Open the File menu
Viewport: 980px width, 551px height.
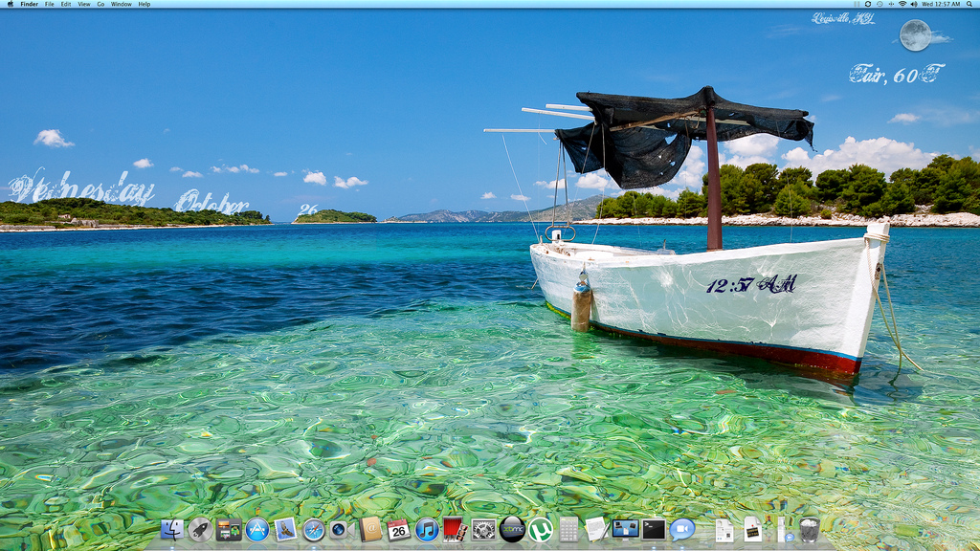(x=50, y=4)
